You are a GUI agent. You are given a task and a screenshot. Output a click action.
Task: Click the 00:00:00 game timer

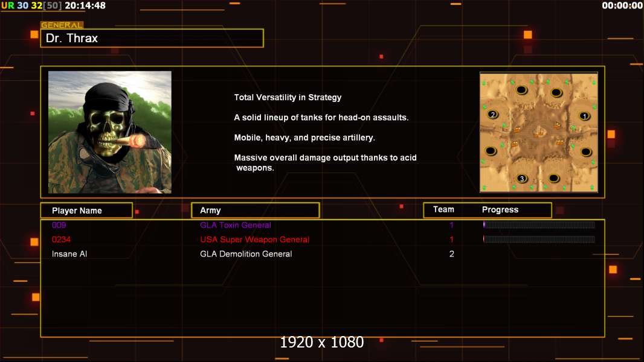point(622,5)
